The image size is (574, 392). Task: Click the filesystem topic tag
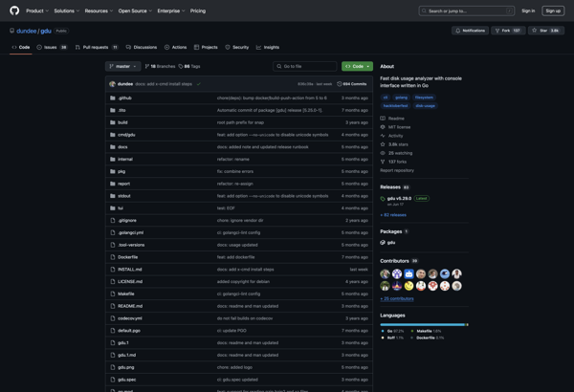click(424, 98)
